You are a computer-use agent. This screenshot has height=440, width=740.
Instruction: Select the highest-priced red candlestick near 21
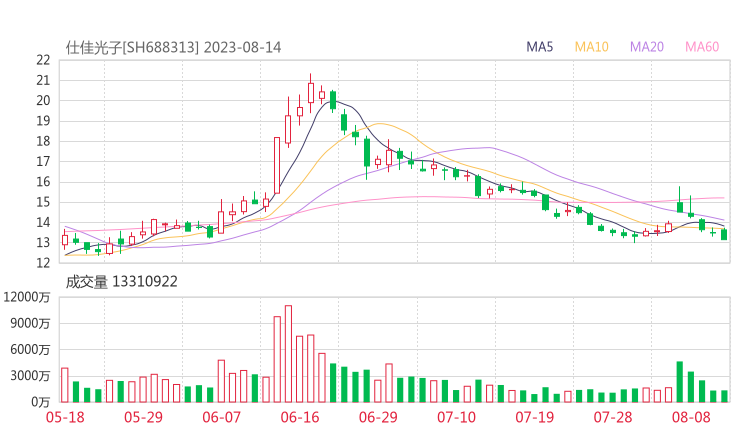[x=311, y=93]
